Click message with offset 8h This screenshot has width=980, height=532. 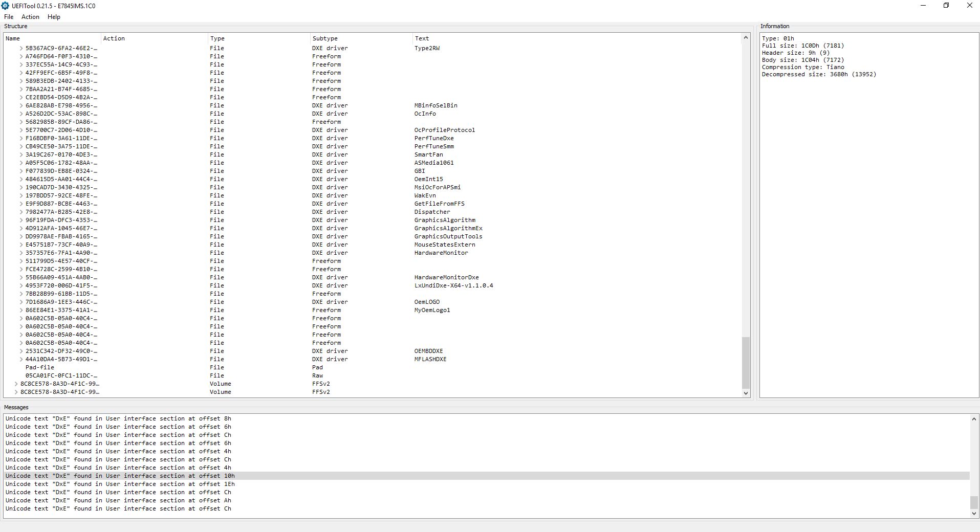pos(487,418)
